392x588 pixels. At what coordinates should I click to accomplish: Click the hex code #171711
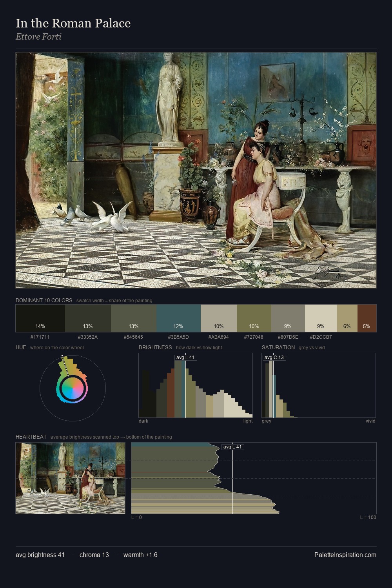pyautogui.click(x=40, y=337)
